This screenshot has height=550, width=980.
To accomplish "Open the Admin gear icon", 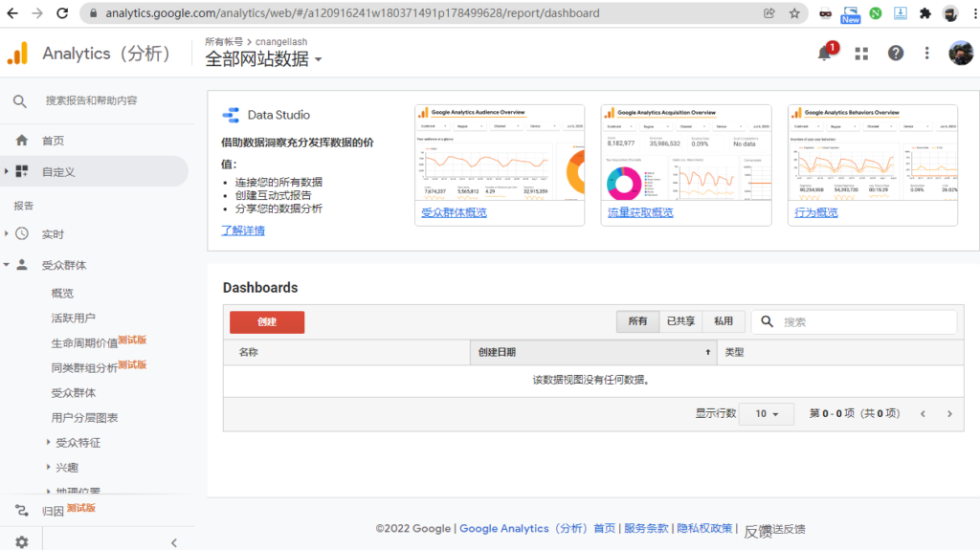I will (x=22, y=542).
